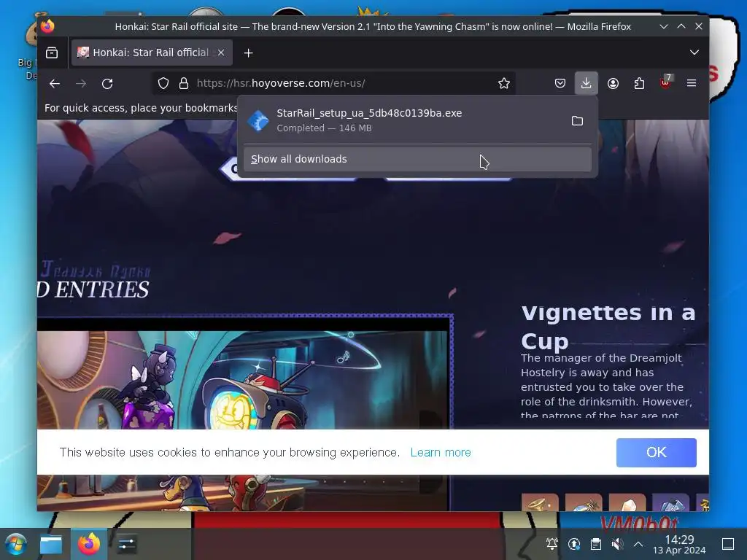747x560 pixels.
Task: Bookmark this page with the star
Action: tap(503, 83)
